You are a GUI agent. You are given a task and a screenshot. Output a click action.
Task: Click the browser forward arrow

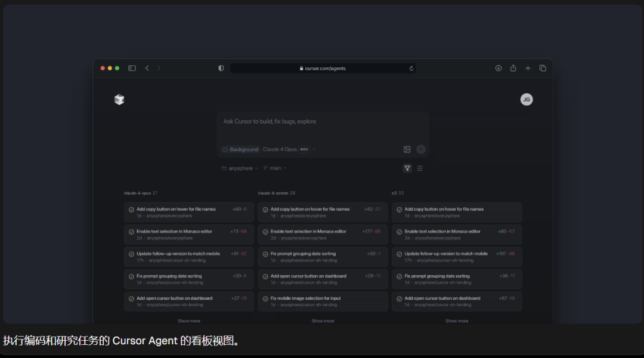(x=159, y=68)
